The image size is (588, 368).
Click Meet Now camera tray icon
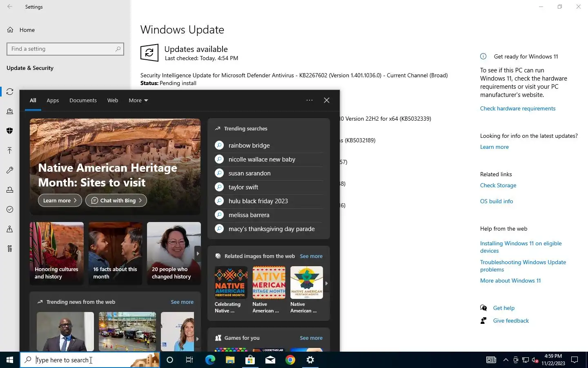pyautogui.click(x=516, y=360)
